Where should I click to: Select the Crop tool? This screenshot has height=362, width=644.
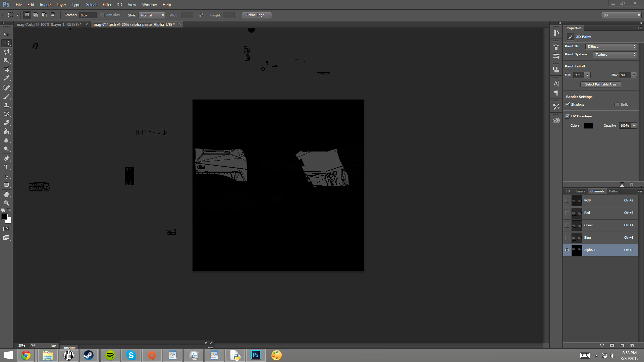pyautogui.click(x=6, y=69)
